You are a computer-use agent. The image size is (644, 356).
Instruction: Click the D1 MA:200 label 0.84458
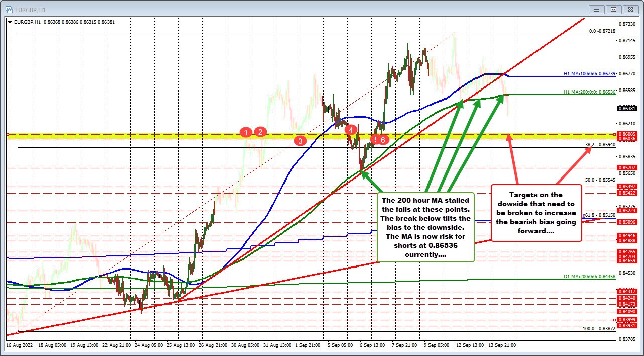click(x=589, y=277)
